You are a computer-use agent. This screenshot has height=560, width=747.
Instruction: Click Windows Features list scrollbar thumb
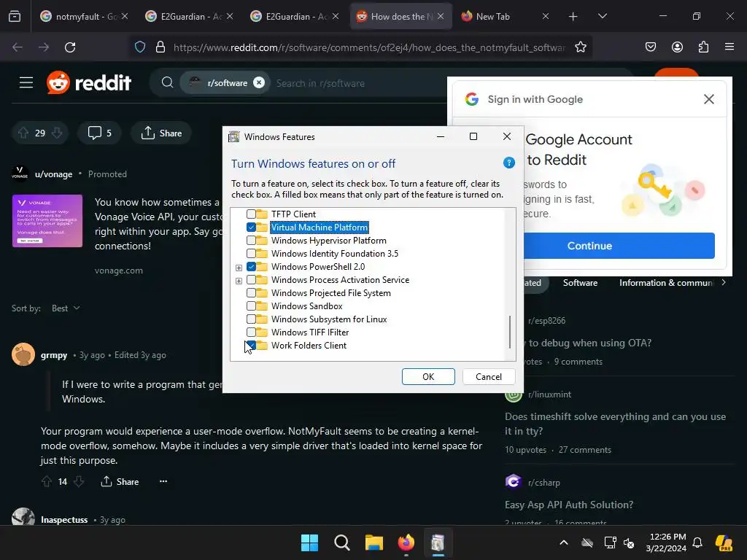510,332
